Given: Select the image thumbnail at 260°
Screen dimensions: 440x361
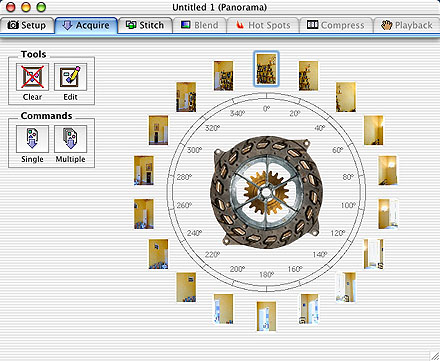Looking at the screenshot, I should point(144,214).
